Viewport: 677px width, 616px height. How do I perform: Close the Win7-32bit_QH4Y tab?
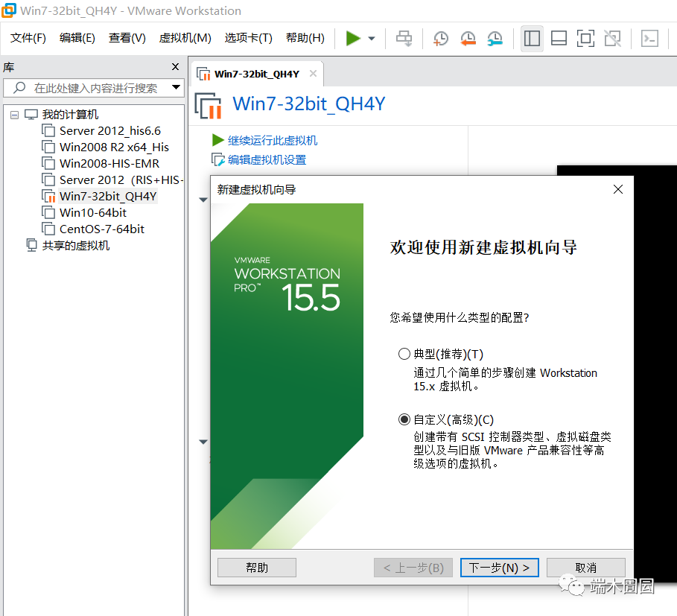(313, 74)
